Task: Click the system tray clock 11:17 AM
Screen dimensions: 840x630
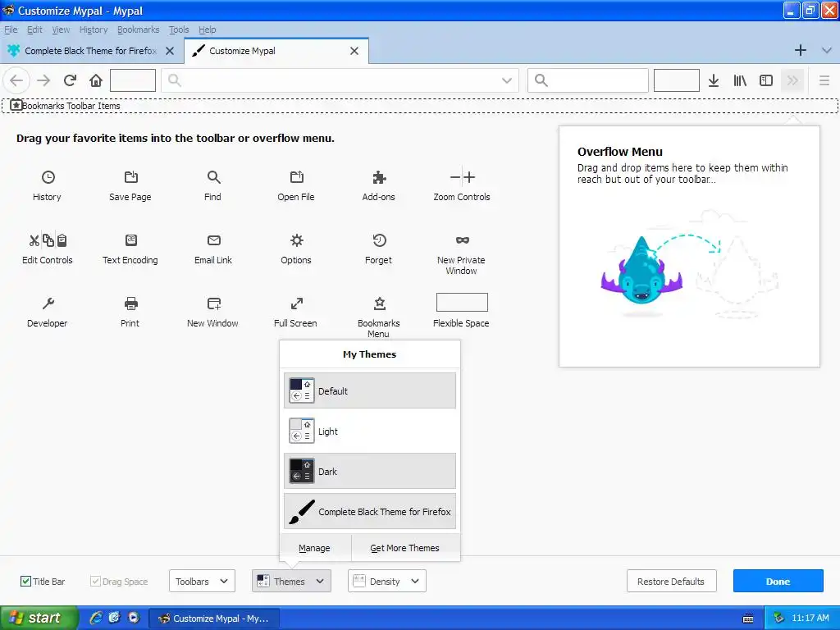Action: click(810, 619)
